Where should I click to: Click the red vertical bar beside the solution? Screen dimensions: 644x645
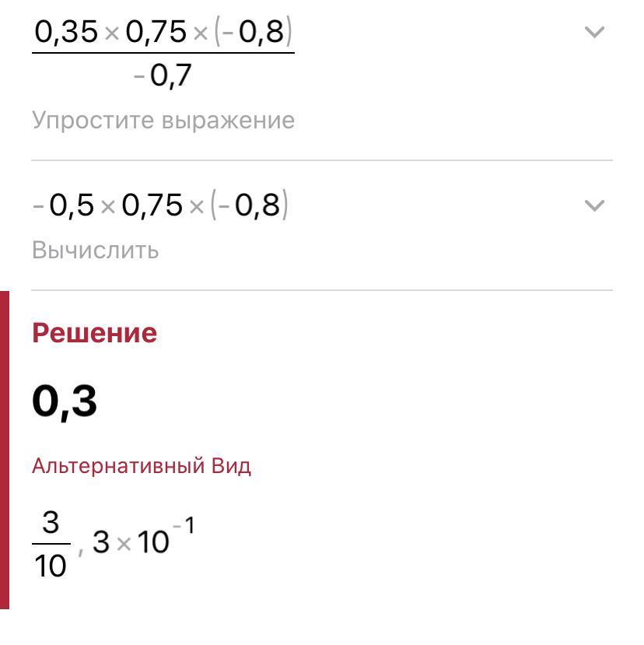pyautogui.click(x=5, y=450)
